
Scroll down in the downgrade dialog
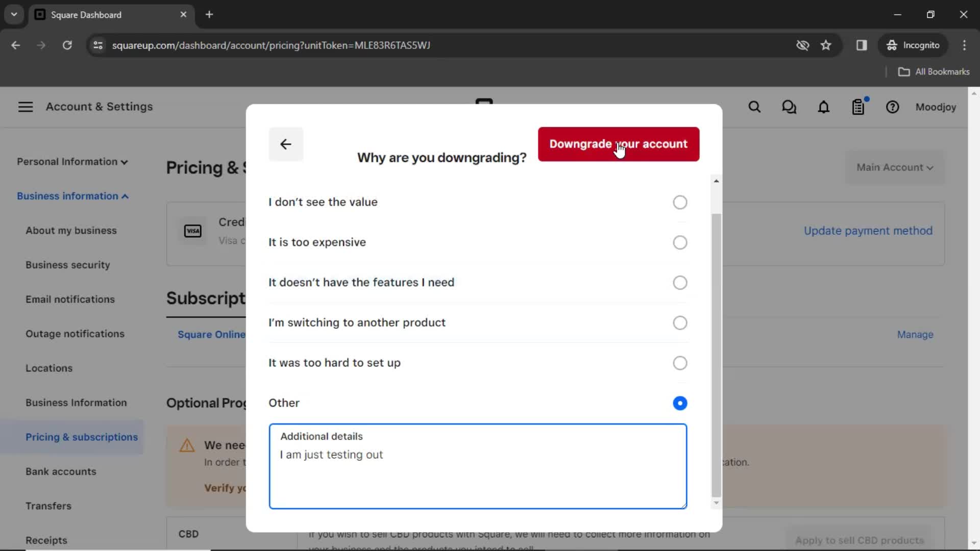click(716, 502)
